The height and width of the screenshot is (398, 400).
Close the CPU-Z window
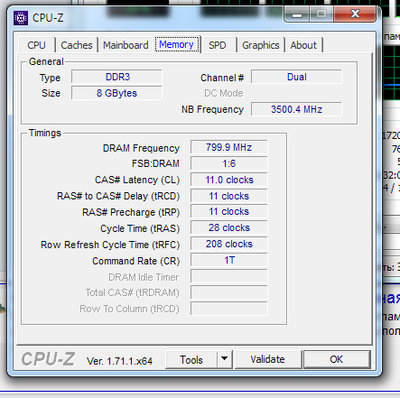355,14
